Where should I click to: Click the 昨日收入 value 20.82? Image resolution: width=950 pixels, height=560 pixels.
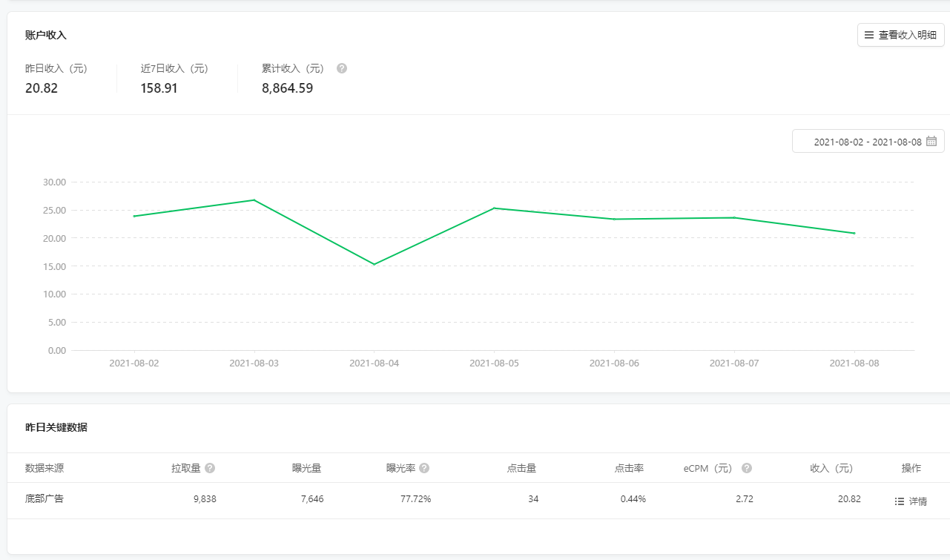tap(42, 88)
